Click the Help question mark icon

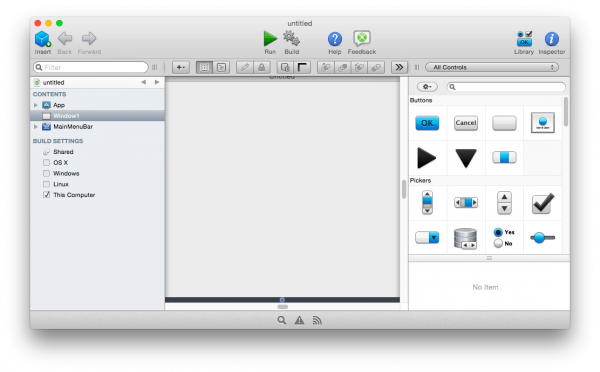click(334, 39)
